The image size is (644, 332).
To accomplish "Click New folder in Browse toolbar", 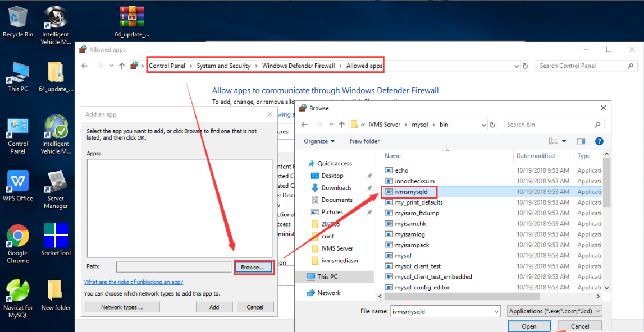I will tap(364, 141).
